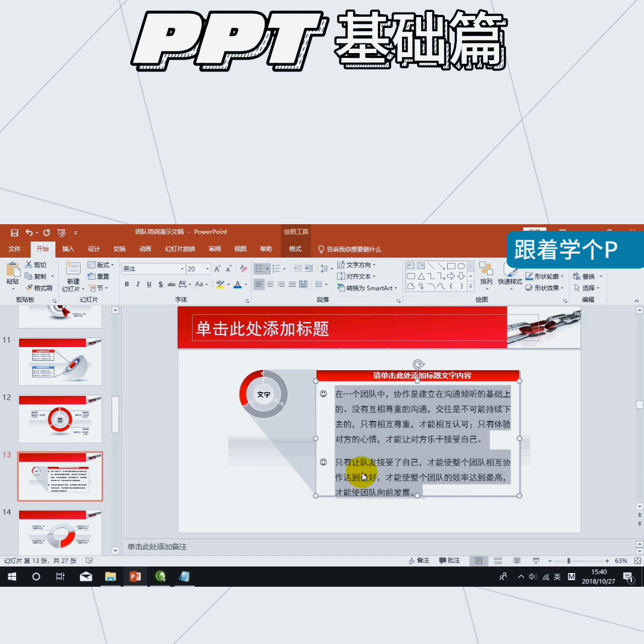Open the Section (节) dropdown
Screen dimensions: 644x644
click(x=98, y=288)
